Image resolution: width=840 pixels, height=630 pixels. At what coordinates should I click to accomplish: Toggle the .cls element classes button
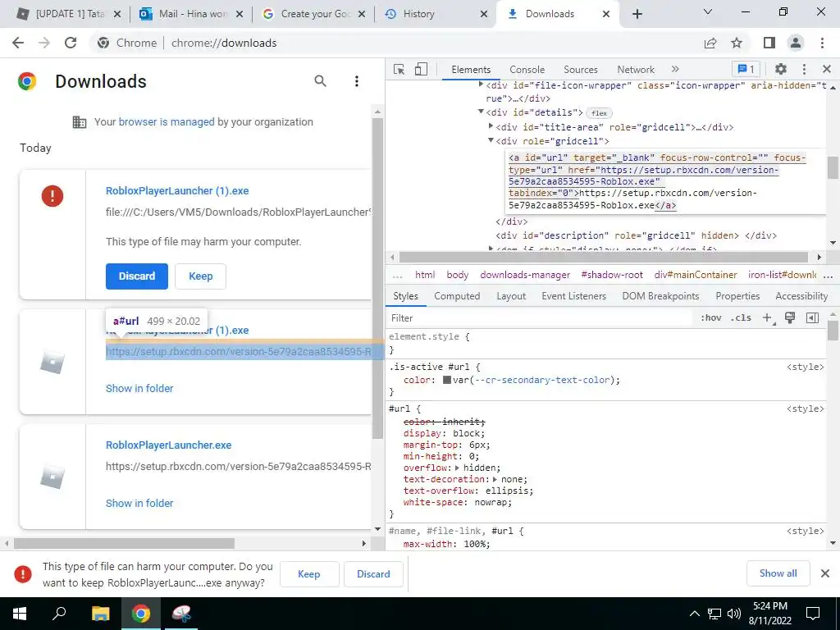pyautogui.click(x=741, y=317)
